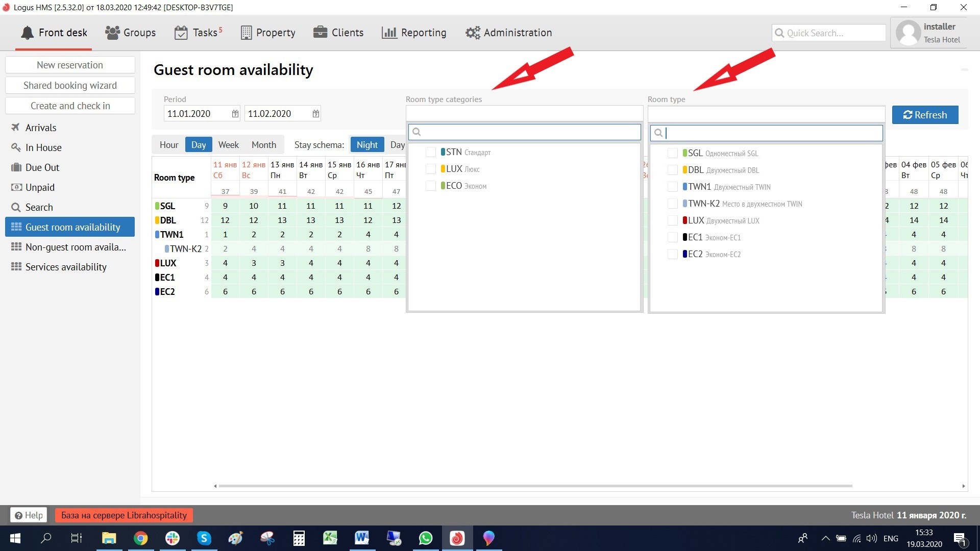The height and width of the screenshot is (551, 980).
Task: Click the Administration gears icon
Action: point(473,33)
